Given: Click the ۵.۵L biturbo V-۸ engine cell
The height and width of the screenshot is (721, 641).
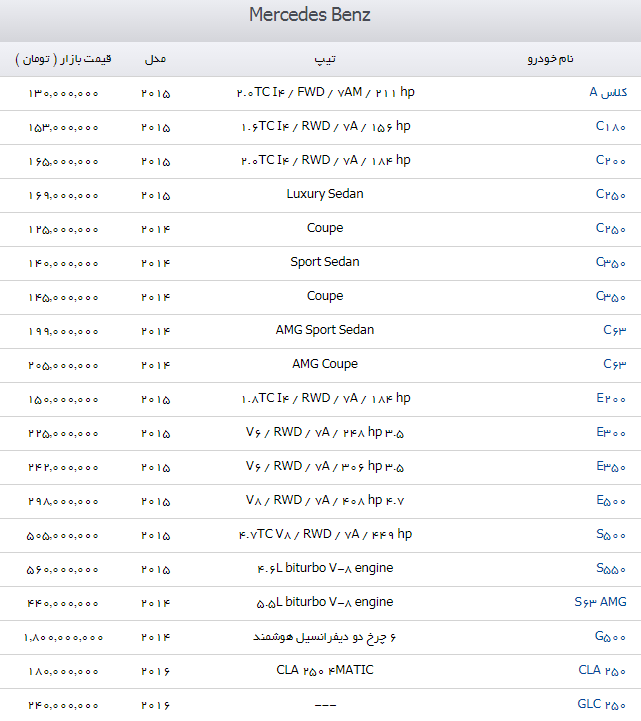Looking at the screenshot, I should 325,602.
